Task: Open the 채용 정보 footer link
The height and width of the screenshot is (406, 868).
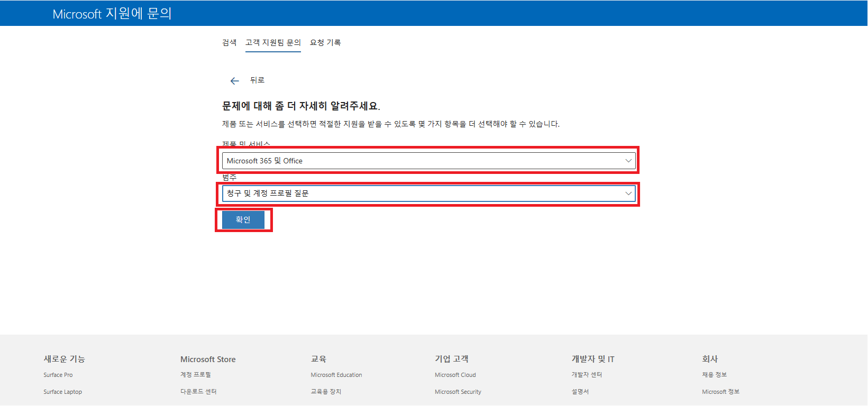Action: (714, 375)
